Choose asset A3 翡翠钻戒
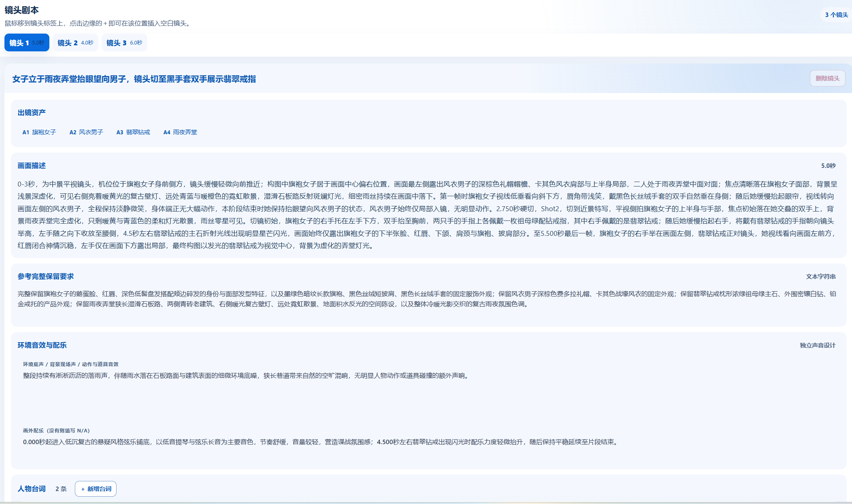 coord(133,132)
